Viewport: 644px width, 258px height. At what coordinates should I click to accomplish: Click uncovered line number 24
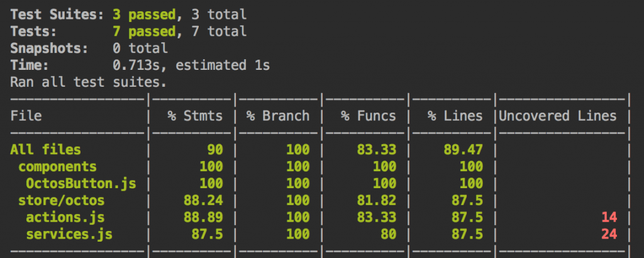[x=608, y=234]
